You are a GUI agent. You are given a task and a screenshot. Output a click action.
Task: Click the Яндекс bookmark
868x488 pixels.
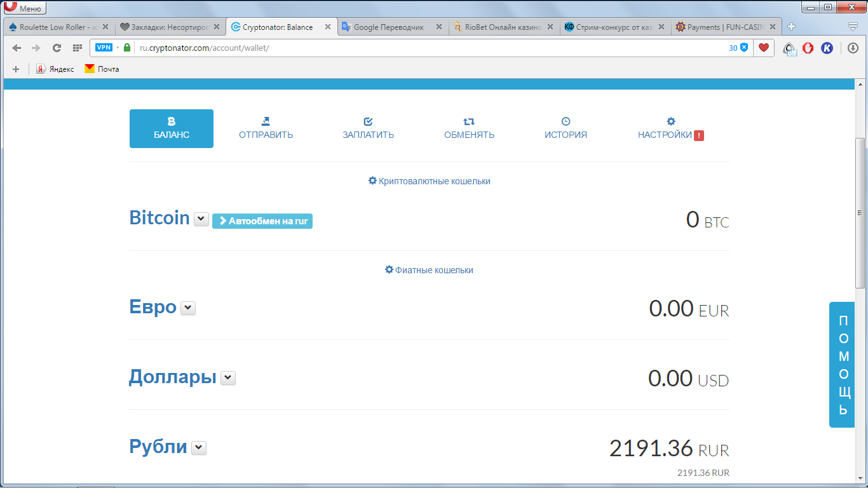click(x=55, y=69)
